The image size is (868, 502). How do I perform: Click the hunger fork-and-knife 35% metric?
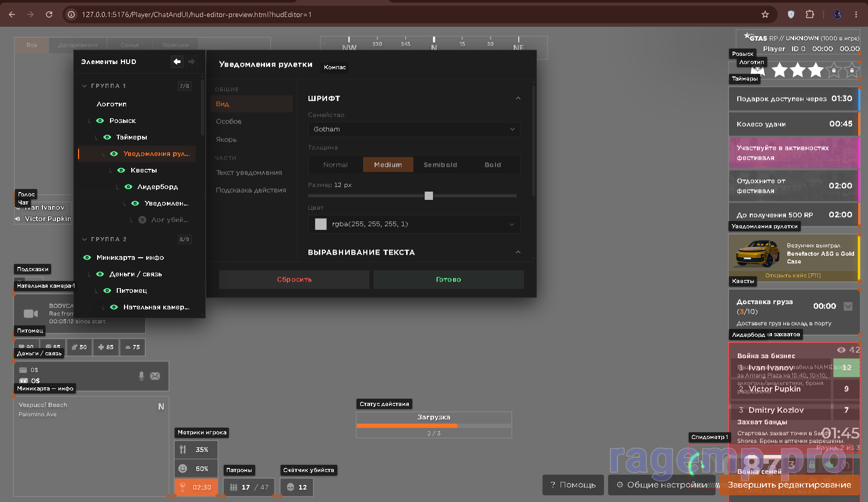[196, 450]
